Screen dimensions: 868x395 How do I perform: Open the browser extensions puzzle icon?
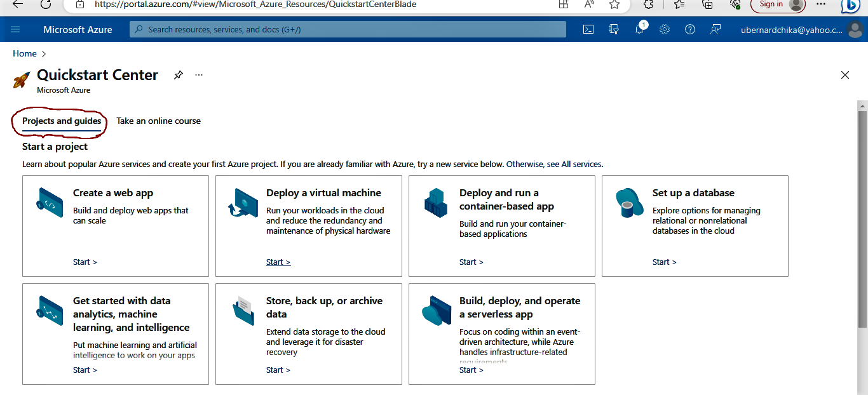(x=648, y=4)
